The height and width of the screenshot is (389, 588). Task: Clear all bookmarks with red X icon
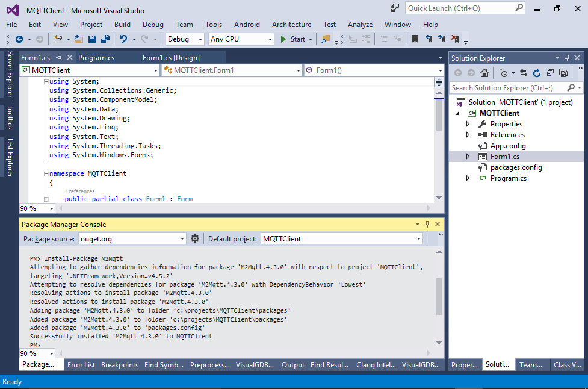click(x=455, y=39)
